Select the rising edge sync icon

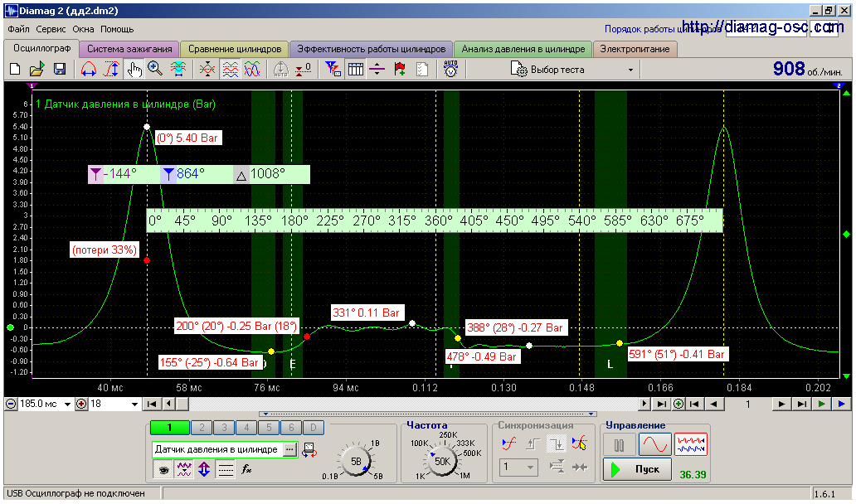pyautogui.click(x=533, y=444)
